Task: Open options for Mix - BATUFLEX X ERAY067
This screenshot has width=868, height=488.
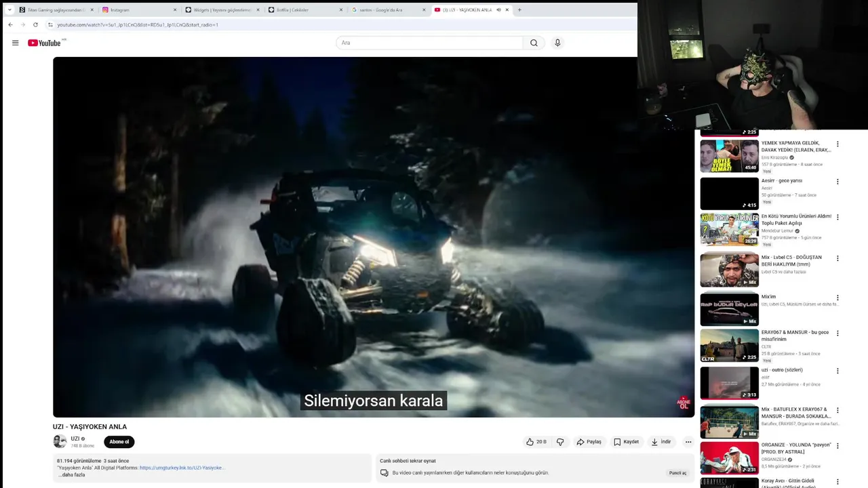Action: [x=837, y=411]
